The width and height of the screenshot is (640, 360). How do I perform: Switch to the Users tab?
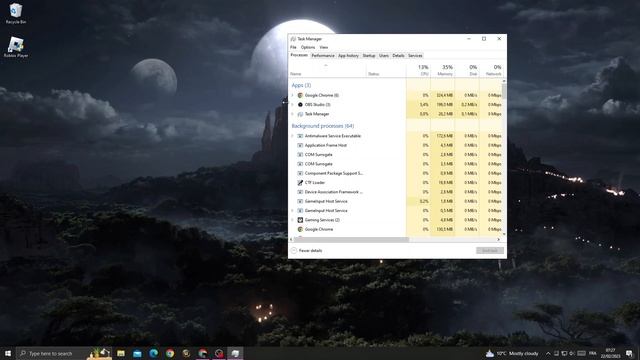point(384,56)
